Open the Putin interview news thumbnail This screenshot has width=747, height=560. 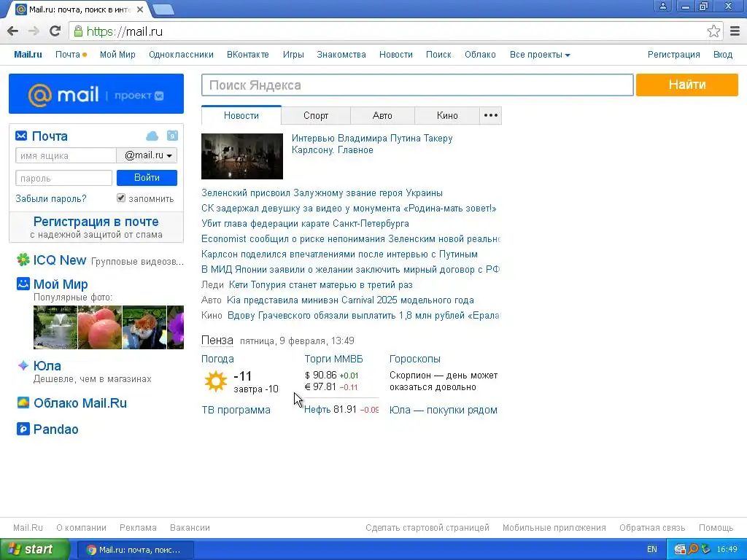pos(242,156)
